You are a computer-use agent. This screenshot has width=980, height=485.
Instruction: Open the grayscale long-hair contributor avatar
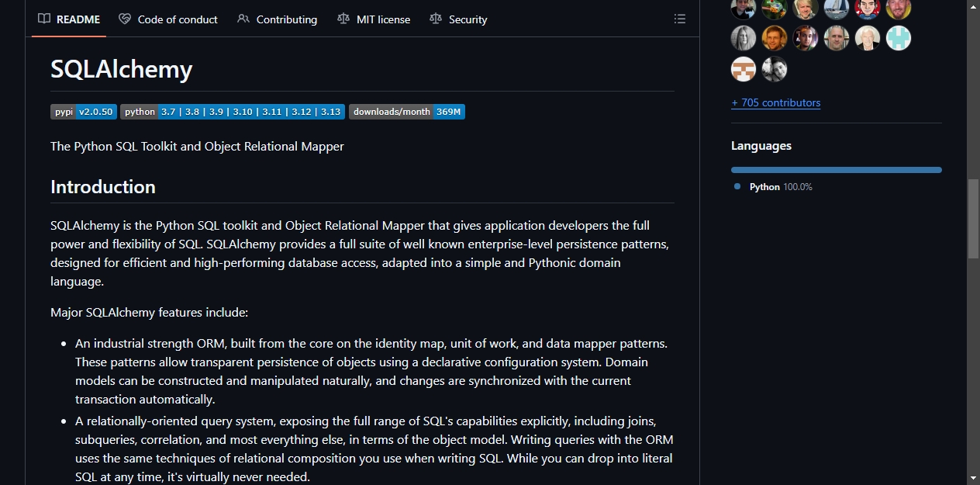pos(744,38)
